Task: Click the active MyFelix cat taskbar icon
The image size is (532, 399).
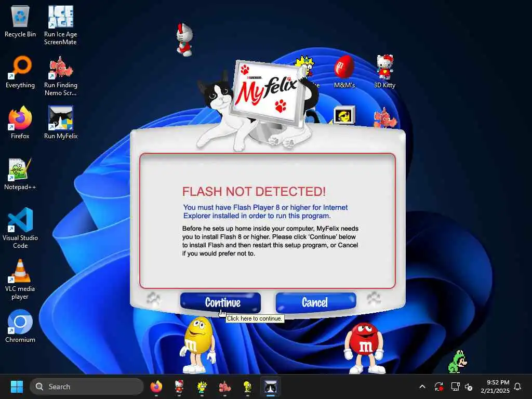Action: tap(270, 387)
